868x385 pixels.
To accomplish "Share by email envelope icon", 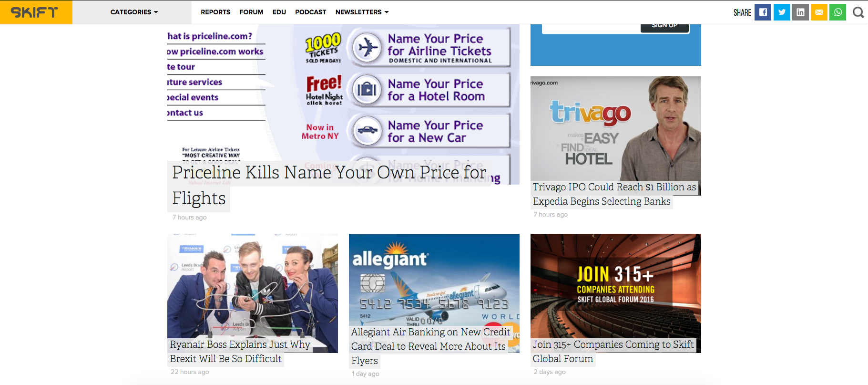I will pos(819,12).
